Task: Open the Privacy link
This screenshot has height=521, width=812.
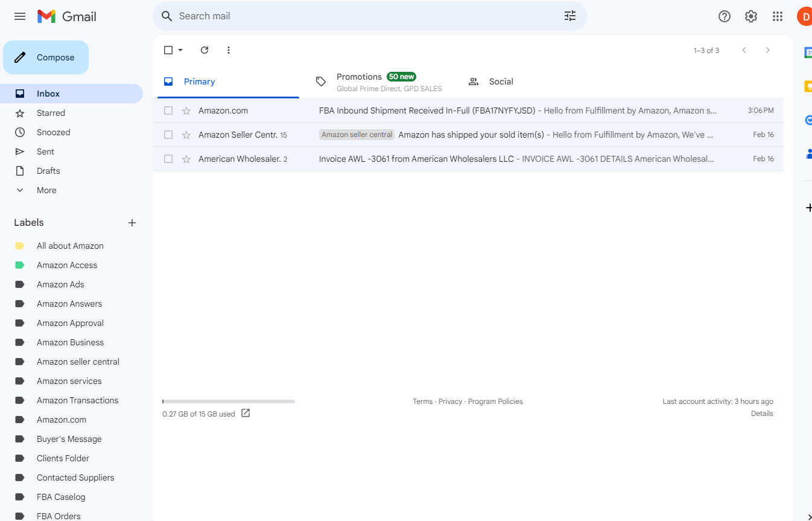Action: click(x=450, y=401)
